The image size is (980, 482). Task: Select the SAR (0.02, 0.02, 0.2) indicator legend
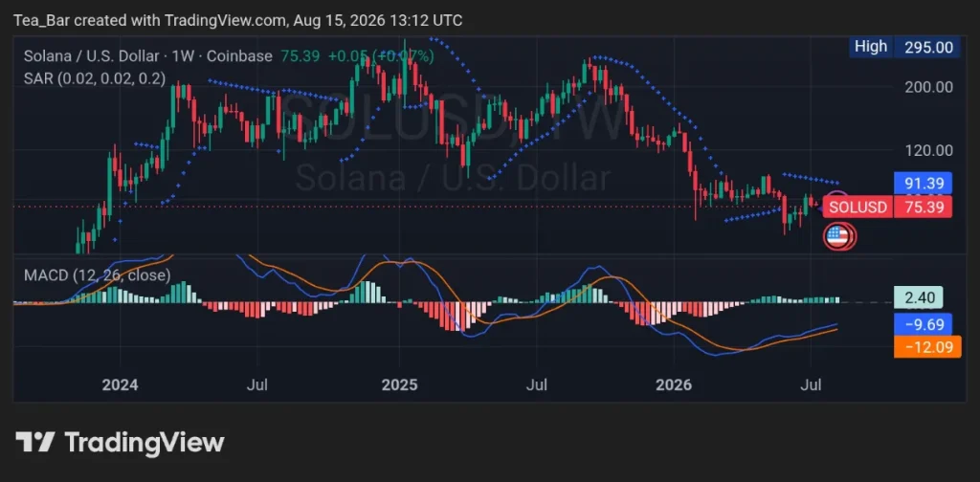click(x=95, y=78)
